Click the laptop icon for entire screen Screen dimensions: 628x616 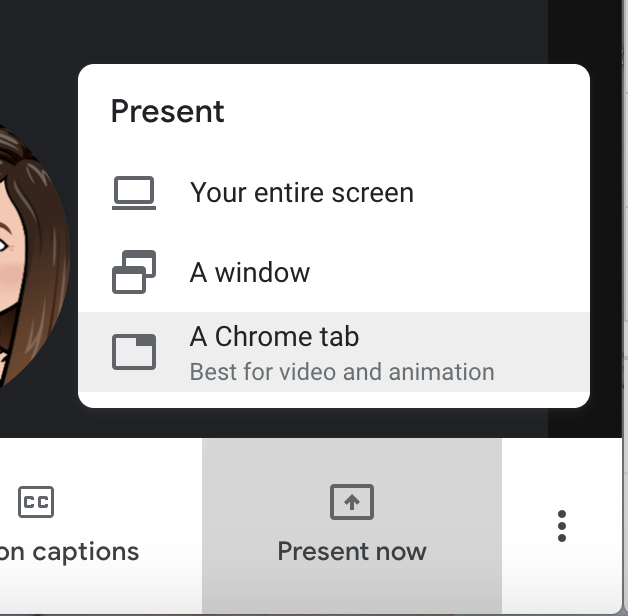click(x=134, y=193)
